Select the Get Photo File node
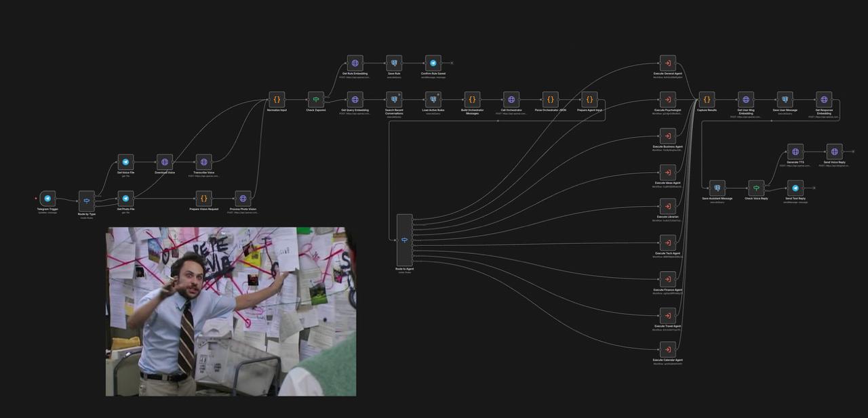The width and height of the screenshot is (868, 418). 125,198
